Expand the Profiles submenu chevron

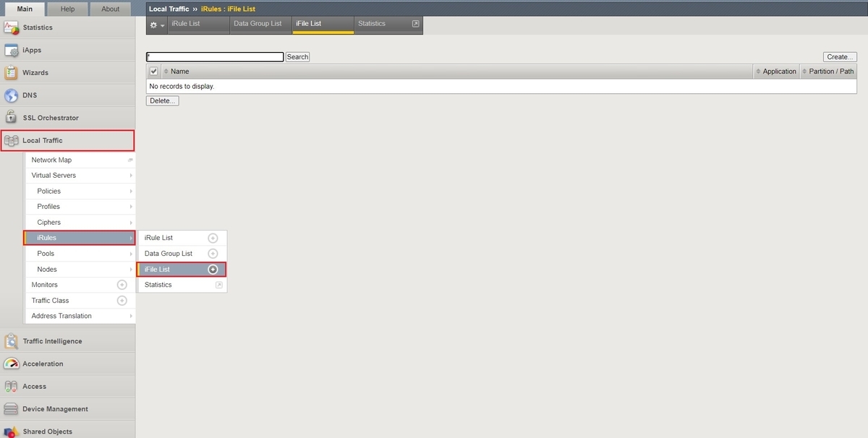point(130,206)
